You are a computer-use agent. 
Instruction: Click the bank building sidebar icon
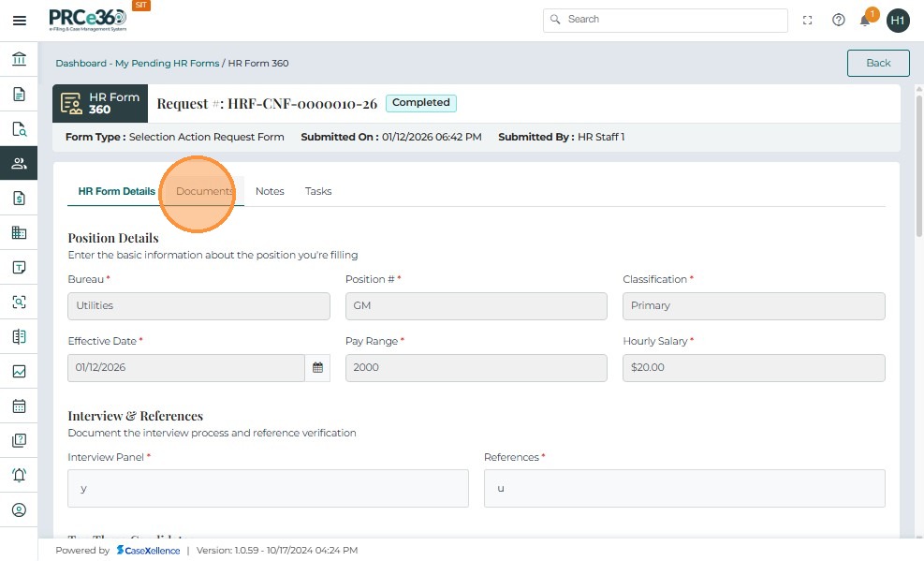[19, 59]
